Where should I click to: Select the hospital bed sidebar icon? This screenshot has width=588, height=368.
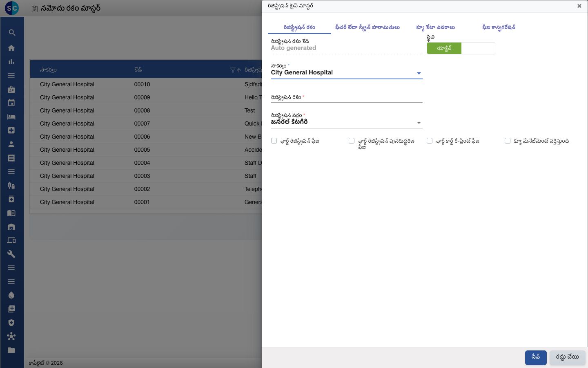(11, 117)
